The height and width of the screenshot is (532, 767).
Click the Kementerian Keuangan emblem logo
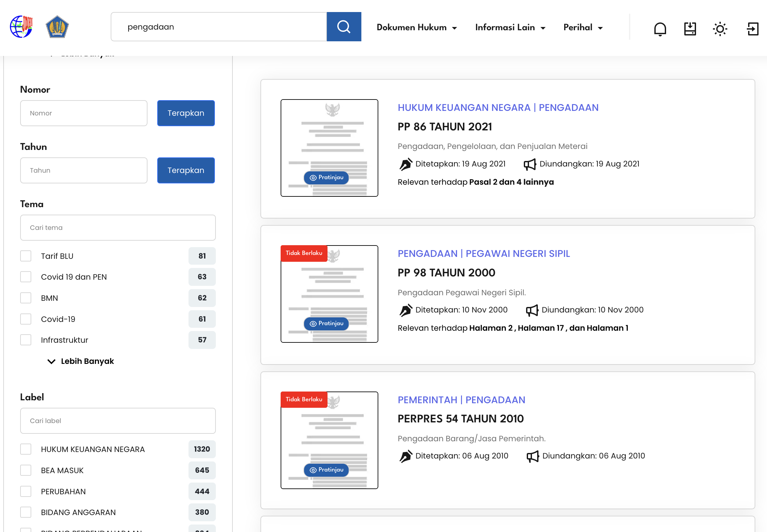pyautogui.click(x=57, y=27)
